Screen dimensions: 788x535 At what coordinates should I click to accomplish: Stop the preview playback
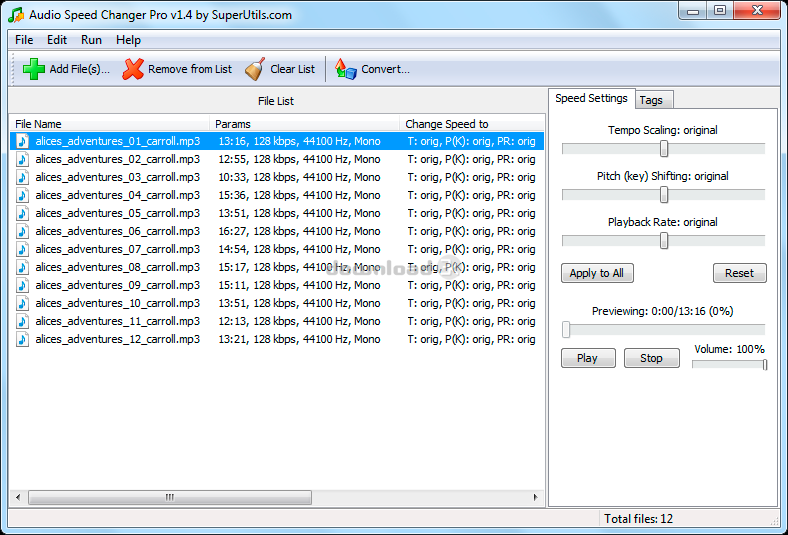coord(651,358)
